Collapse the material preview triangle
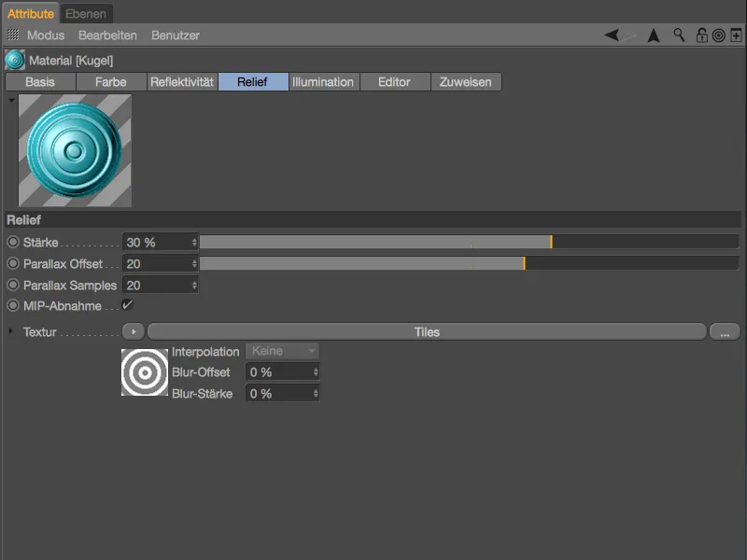The height and width of the screenshot is (560, 747). pyautogui.click(x=11, y=100)
